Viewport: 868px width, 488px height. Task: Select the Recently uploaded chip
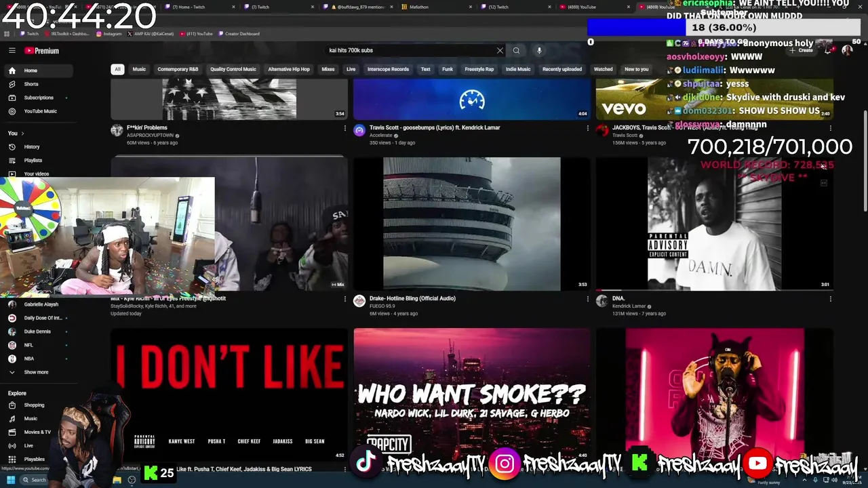pyautogui.click(x=562, y=69)
